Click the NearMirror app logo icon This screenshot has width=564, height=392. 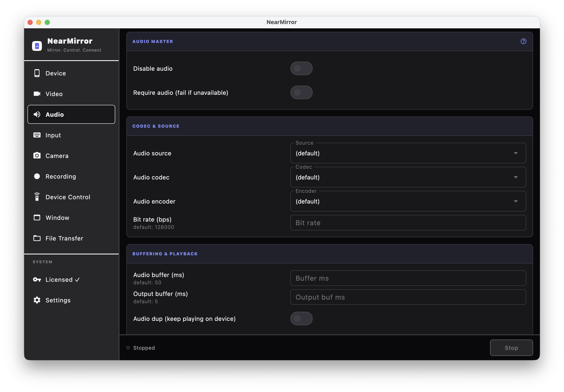(x=37, y=46)
